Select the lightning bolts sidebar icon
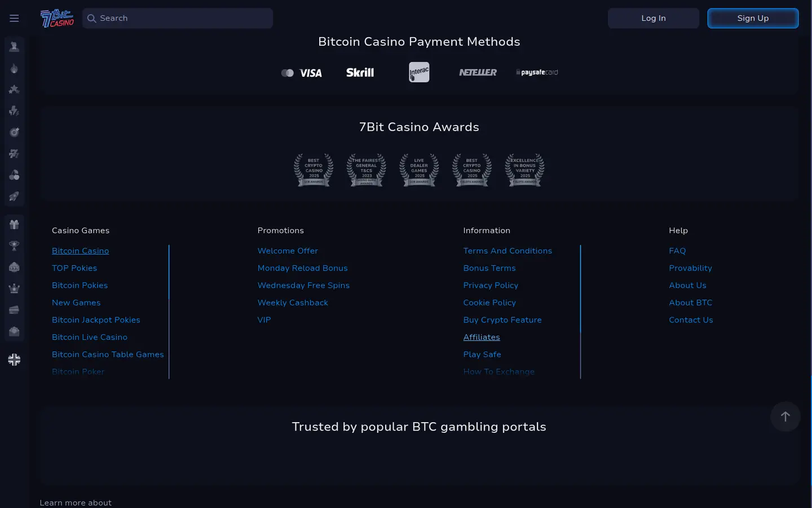The height and width of the screenshot is (508, 812). coord(14,111)
